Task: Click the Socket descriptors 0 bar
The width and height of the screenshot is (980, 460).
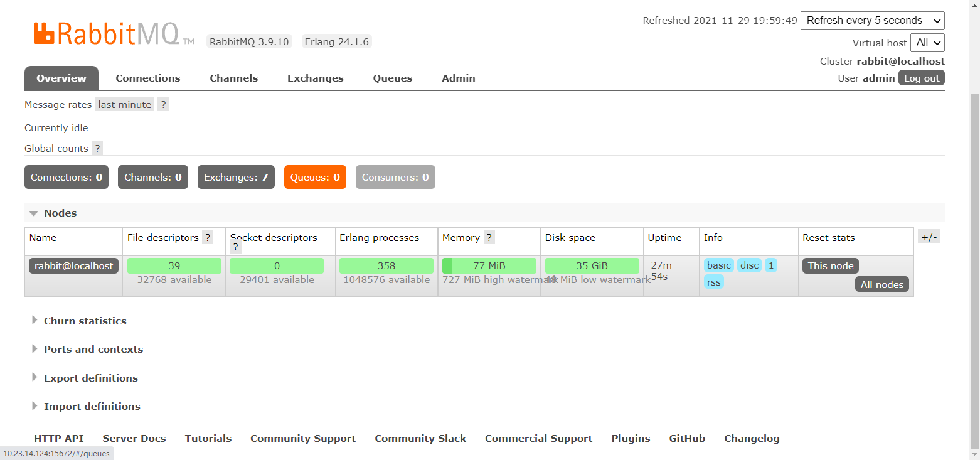Action: click(x=277, y=266)
